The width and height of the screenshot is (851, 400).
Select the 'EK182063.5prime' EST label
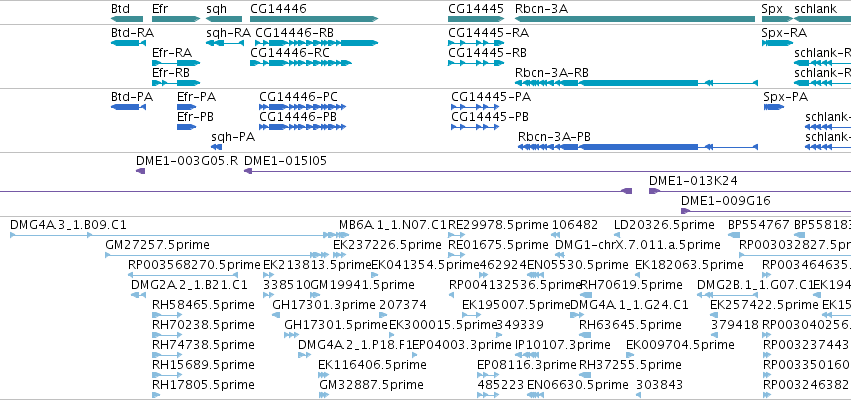tap(689, 266)
